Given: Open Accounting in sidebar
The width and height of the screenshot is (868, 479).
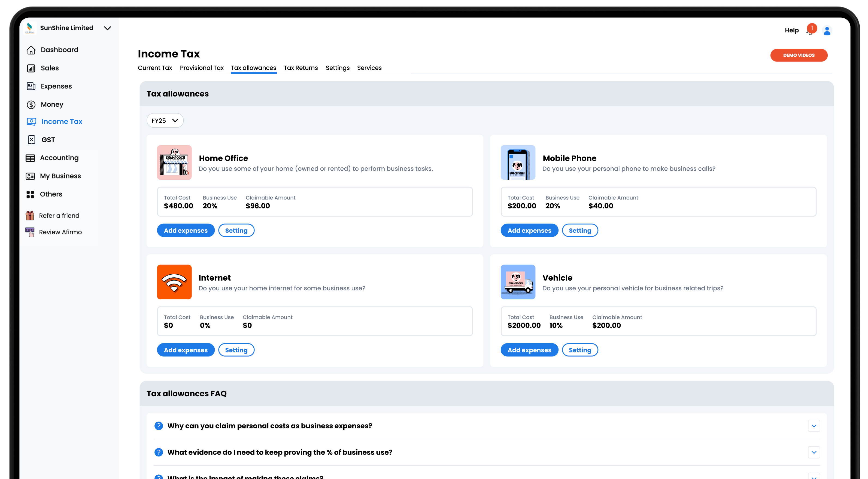Looking at the screenshot, I should point(59,158).
